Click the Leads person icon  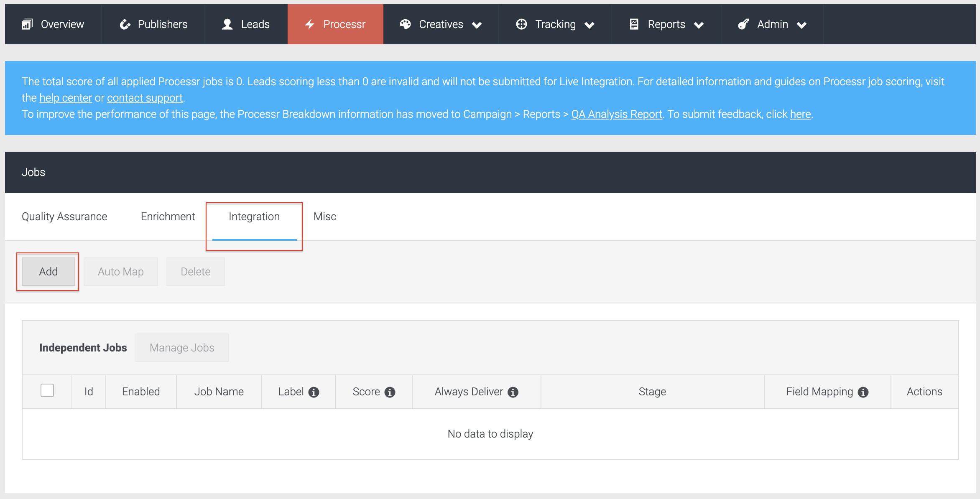click(x=227, y=24)
